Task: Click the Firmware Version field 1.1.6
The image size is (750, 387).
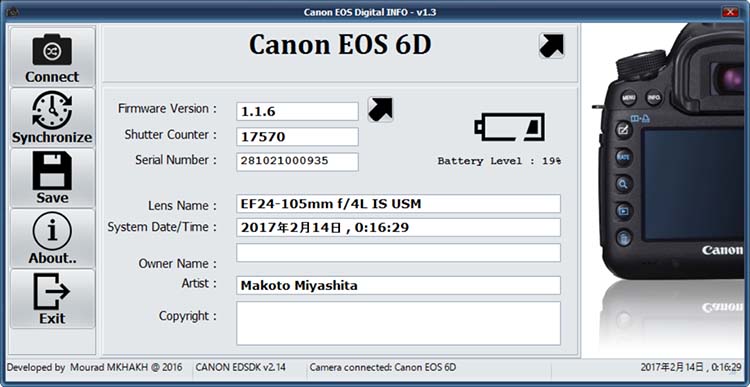Action: tap(297, 111)
